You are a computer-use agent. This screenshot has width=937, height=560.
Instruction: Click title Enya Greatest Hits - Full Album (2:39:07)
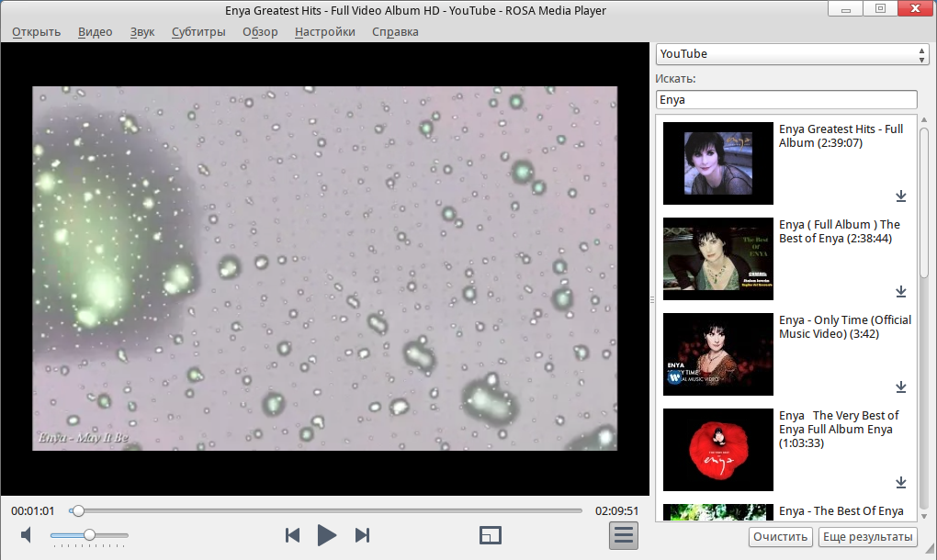(841, 136)
